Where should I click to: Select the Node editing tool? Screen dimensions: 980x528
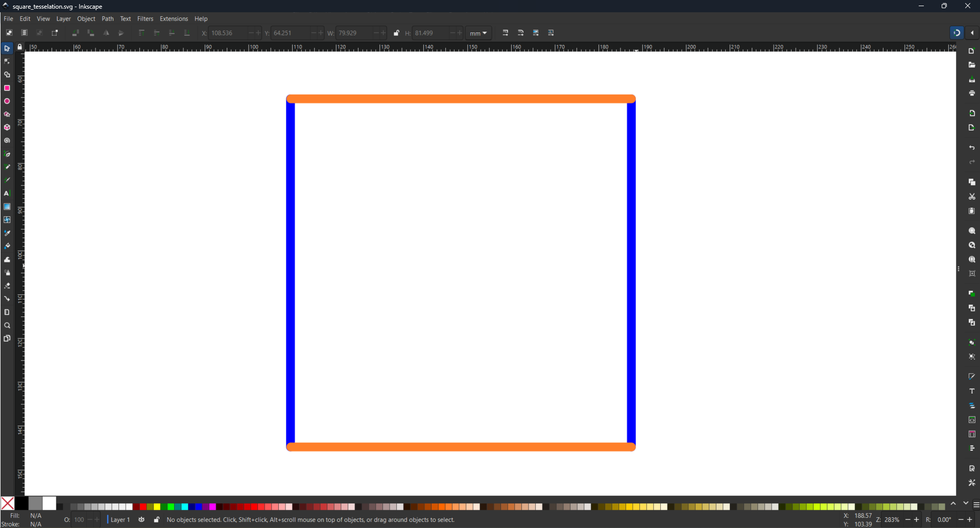(x=7, y=61)
